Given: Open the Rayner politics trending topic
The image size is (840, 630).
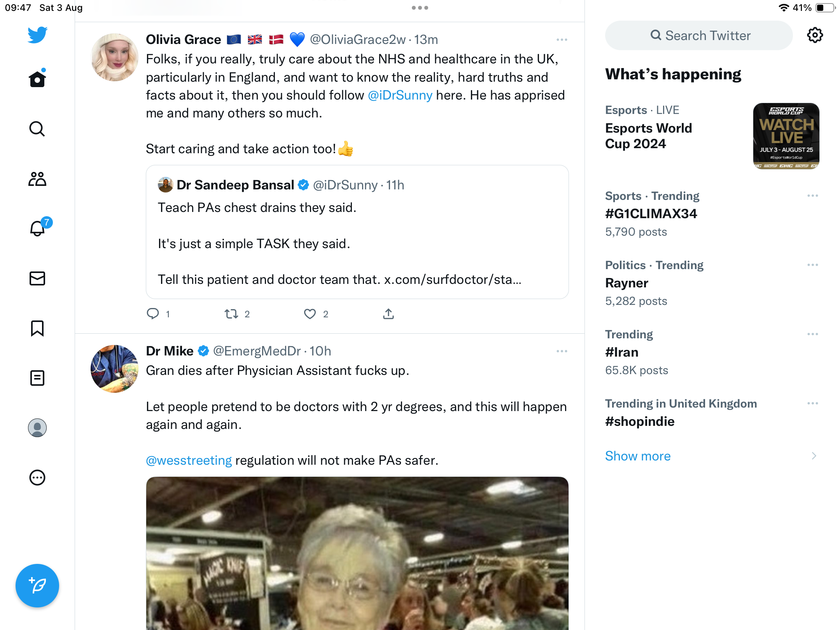Looking at the screenshot, I should [x=712, y=283].
